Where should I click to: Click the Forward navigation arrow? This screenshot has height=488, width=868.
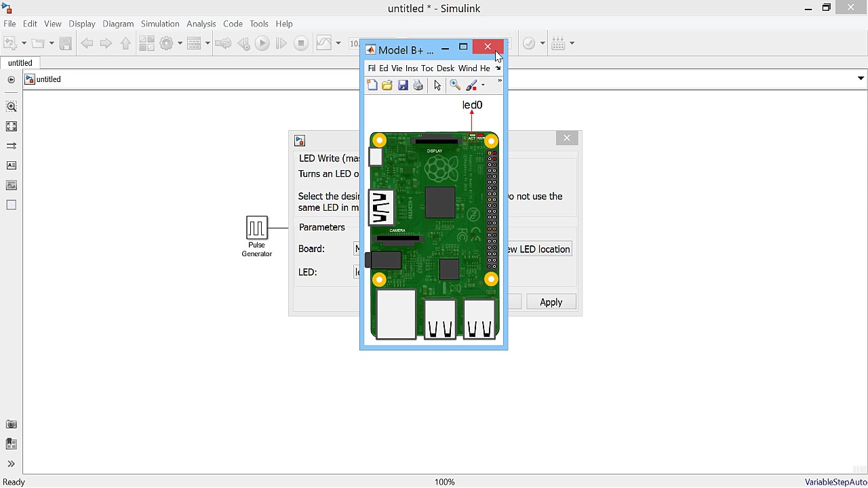coord(106,43)
